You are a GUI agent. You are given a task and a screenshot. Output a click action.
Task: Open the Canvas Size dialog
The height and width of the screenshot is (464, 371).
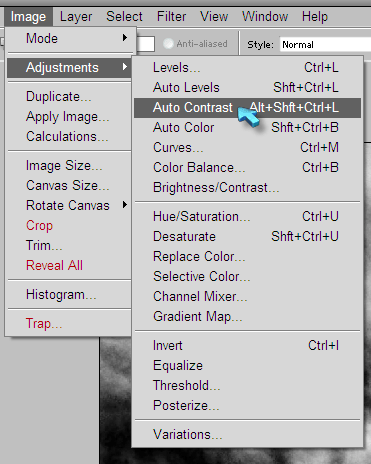tap(69, 185)
